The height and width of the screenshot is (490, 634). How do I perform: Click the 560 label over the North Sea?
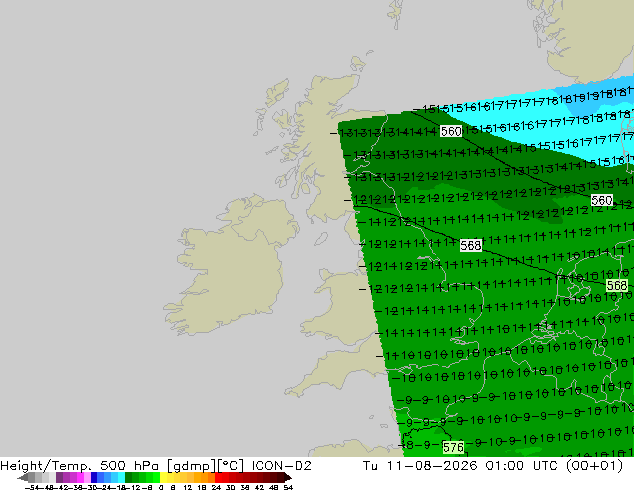click(x=602, y=200)
